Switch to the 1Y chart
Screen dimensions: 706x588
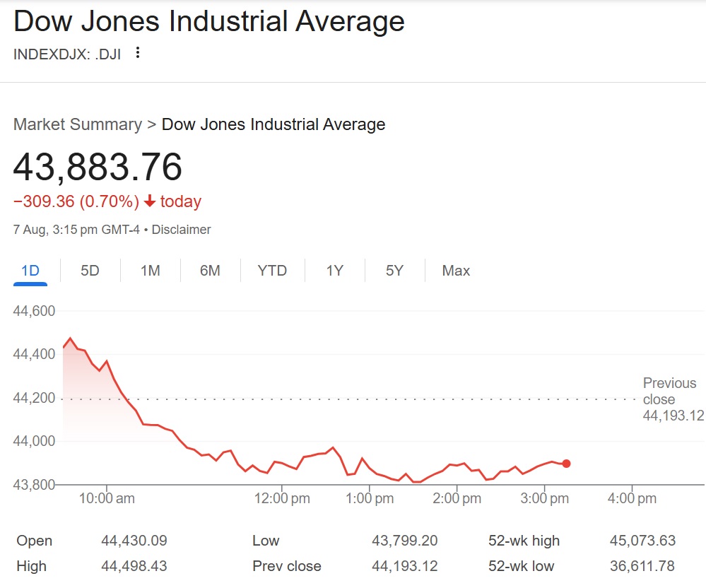pyautogui.click(x=334, y=271)
